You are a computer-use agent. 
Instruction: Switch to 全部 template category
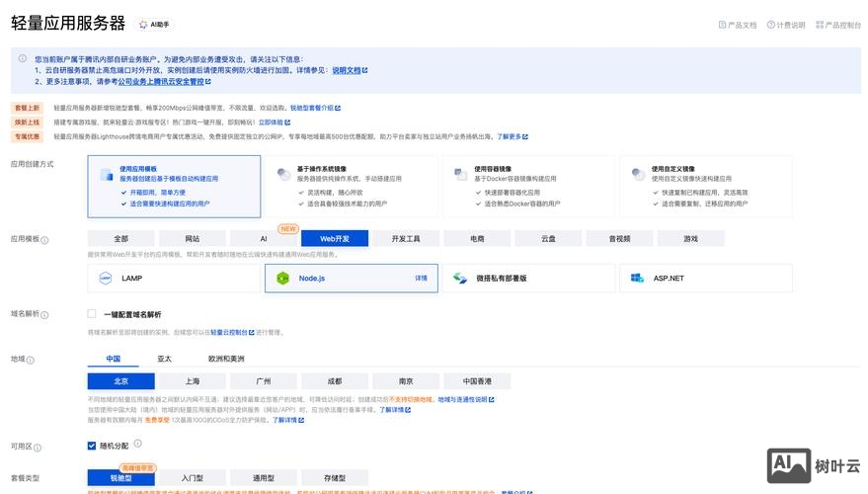pos(121,239)
